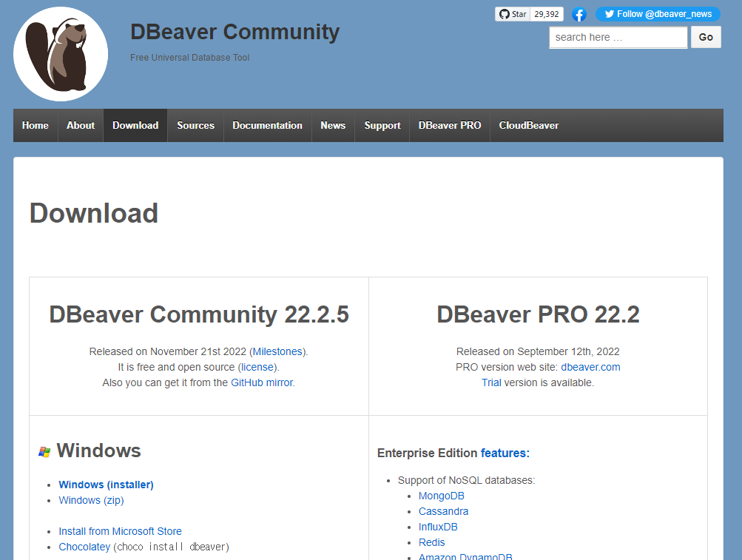Open the Documentation menu item
The width and height of the screenshot is (742, 560).
267,126
